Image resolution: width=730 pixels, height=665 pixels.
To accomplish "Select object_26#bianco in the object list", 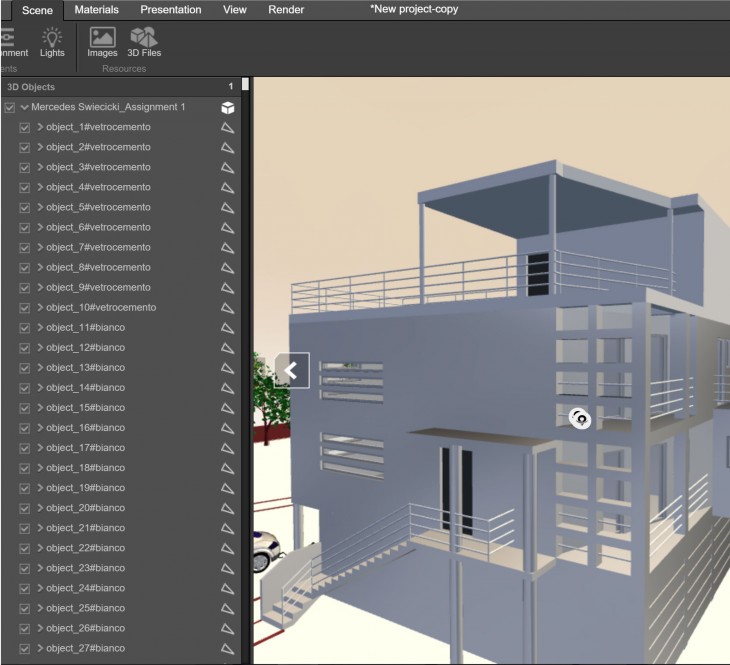I will 85,628.
